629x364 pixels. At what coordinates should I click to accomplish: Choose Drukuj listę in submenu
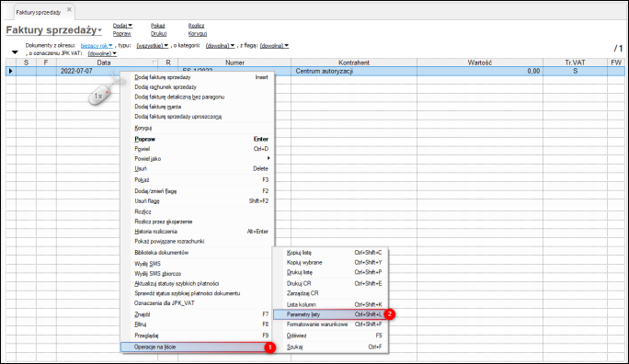coord(330,272)
